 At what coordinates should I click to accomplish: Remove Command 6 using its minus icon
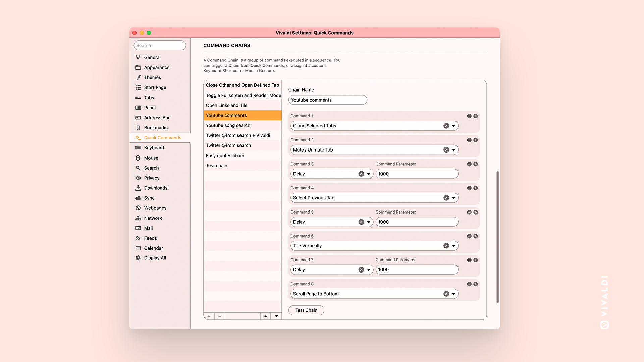point(469,236)
